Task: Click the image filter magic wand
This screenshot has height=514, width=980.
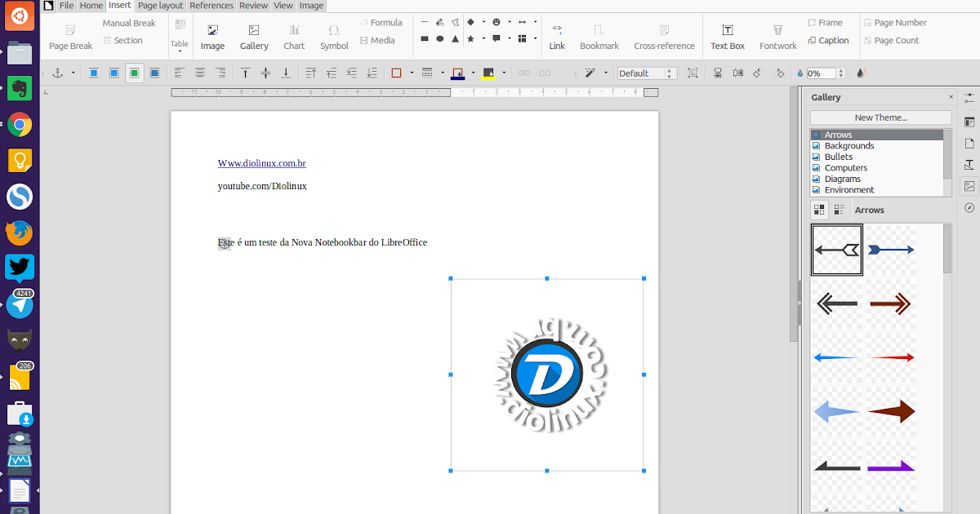Action: (590, 73)
